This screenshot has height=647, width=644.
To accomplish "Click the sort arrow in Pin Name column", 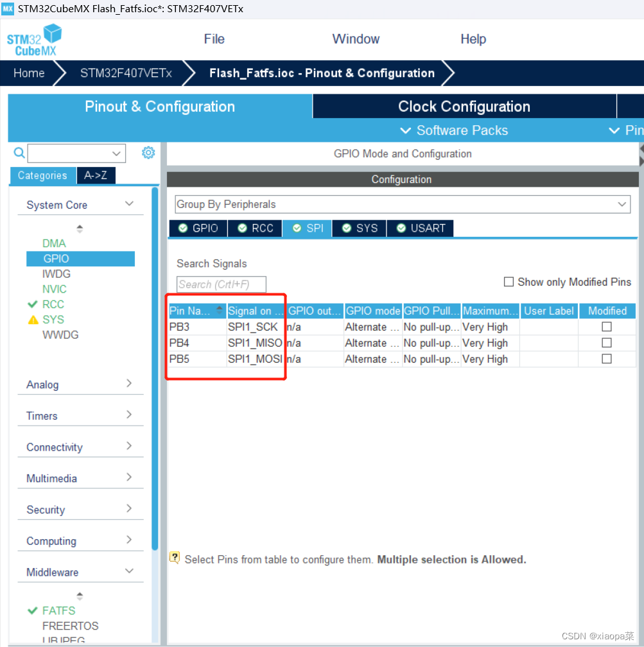I will pyautogui.click(x=219, y=310).
